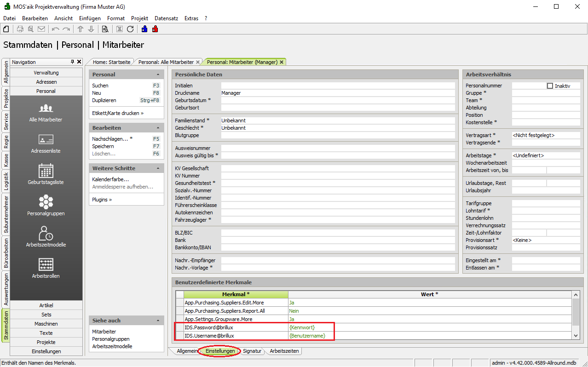Click the refresh toolbar icon
Viewport: 588px width, 367px height.
click(130, 29)
